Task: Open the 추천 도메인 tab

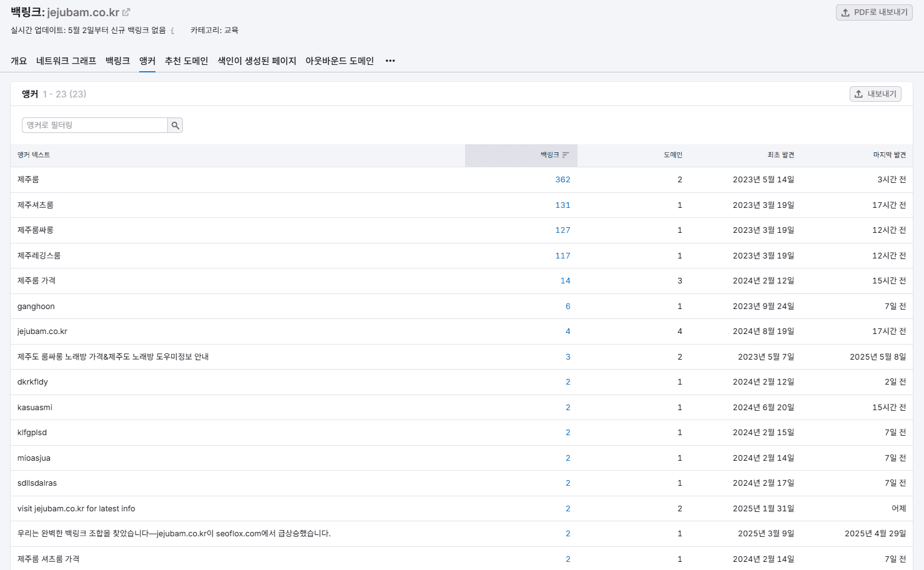Action: [x=186, y=61]
